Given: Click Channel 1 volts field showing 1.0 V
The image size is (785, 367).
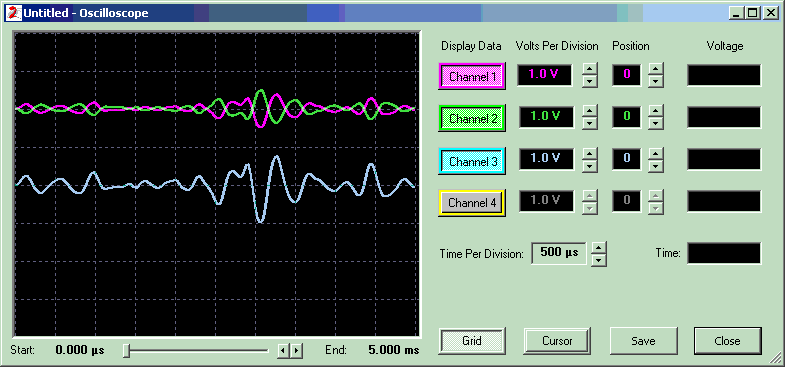Looking at the screenshot, I should (545, 75).
